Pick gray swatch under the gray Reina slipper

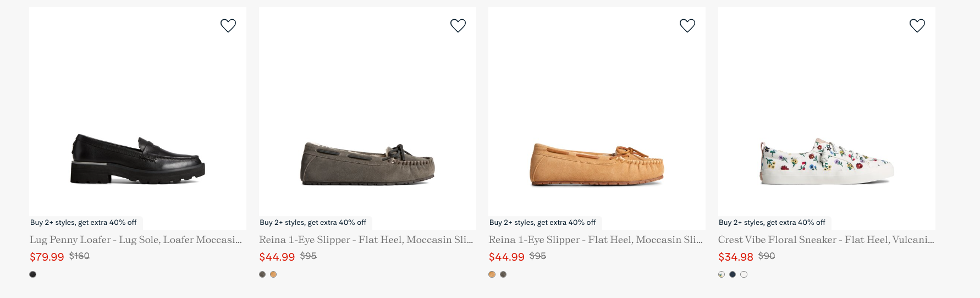(262, 274)
